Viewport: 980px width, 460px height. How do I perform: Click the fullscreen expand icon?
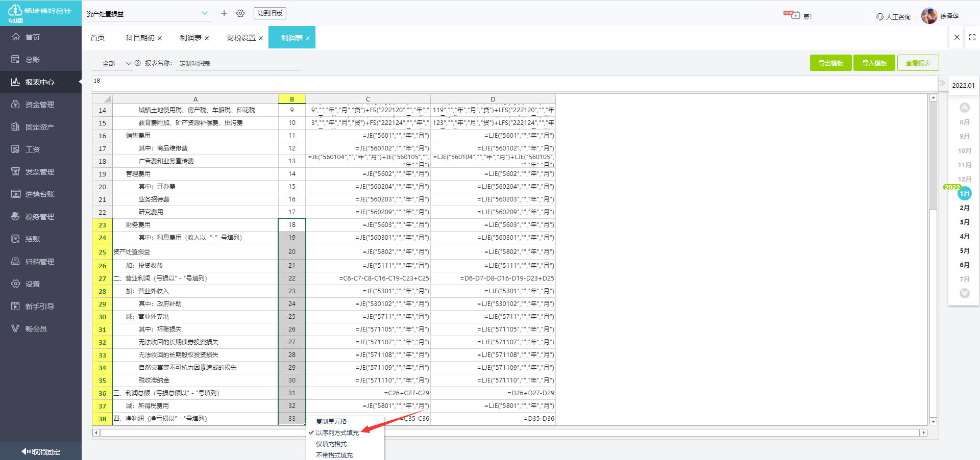pos(972,37)
